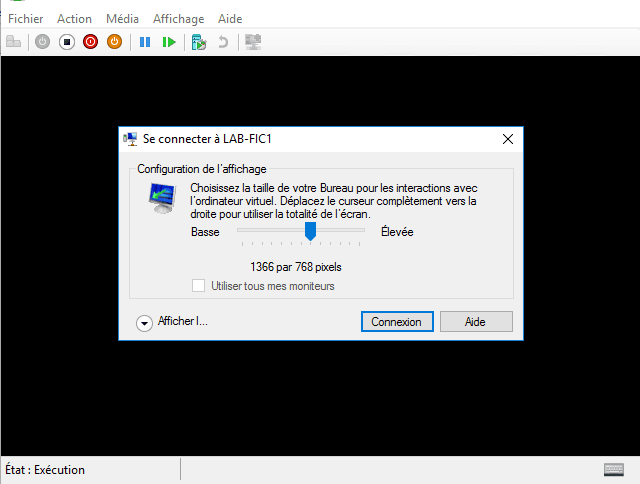The height and width of the screenshot is (484, 640).
Task: Click the Aide button in dialog
Action: (x=476, y=322)
